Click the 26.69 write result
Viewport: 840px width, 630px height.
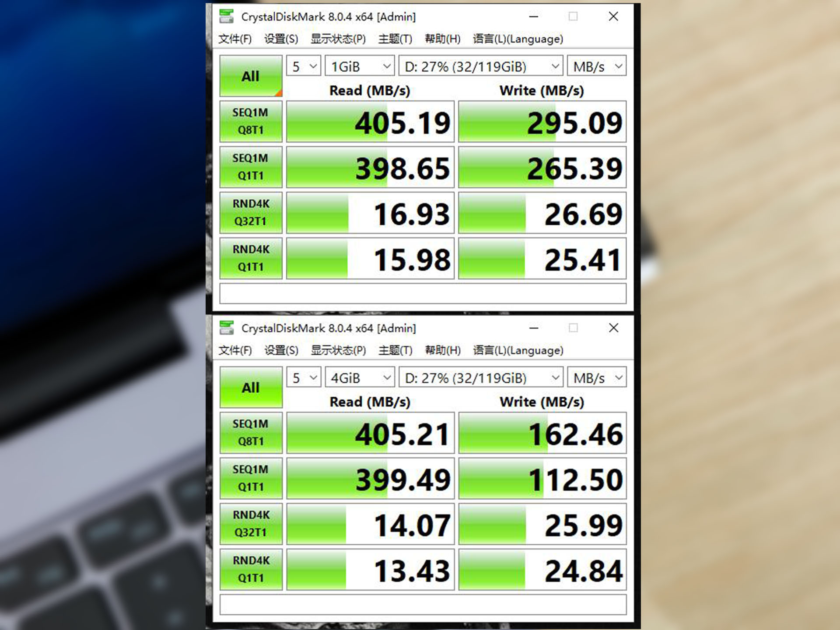542,213
